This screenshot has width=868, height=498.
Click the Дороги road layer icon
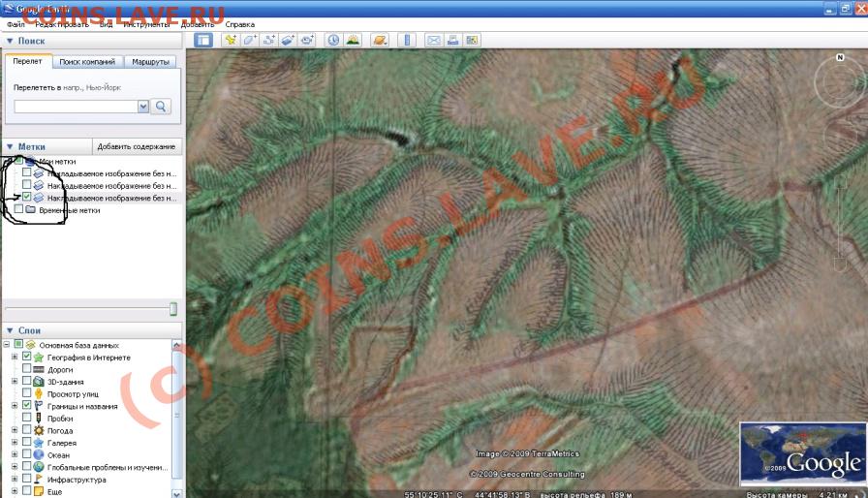38,369
